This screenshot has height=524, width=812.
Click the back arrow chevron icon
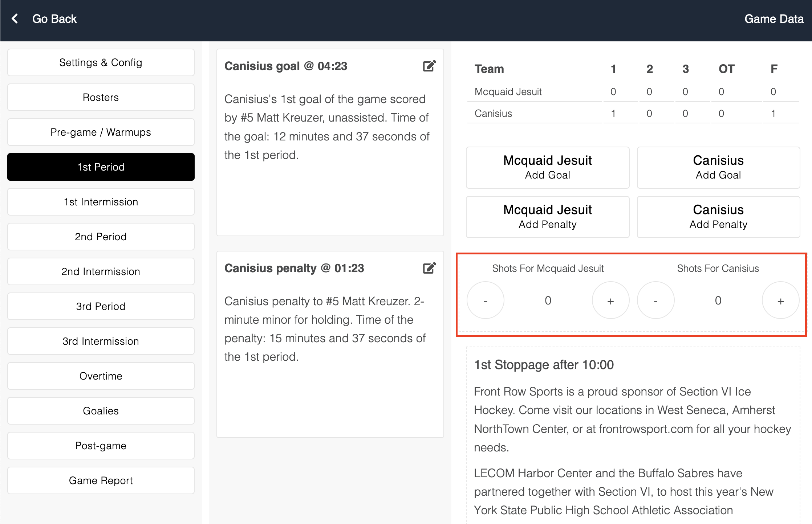pyautogui.click(x=15, y=19)
